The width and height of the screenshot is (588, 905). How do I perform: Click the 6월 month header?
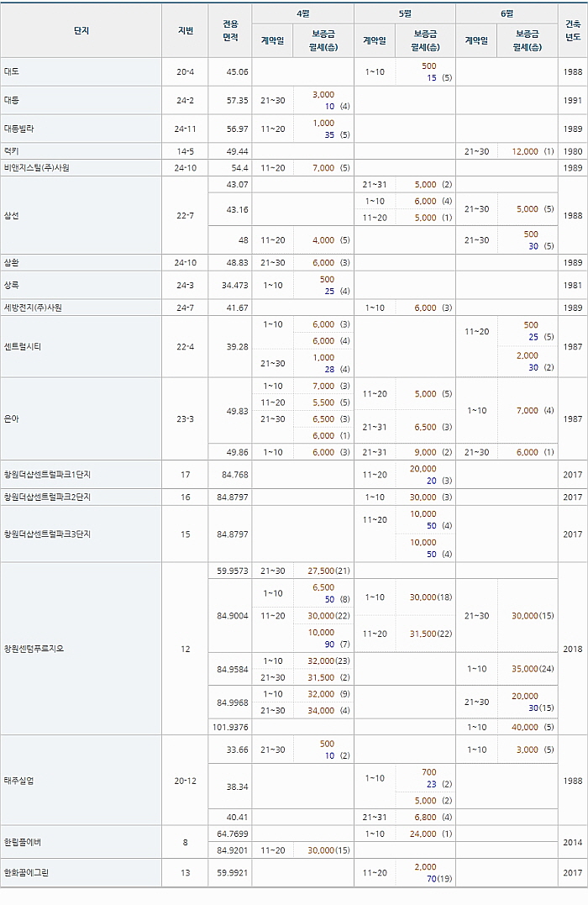pyautogui.click(x=507, y=13)
